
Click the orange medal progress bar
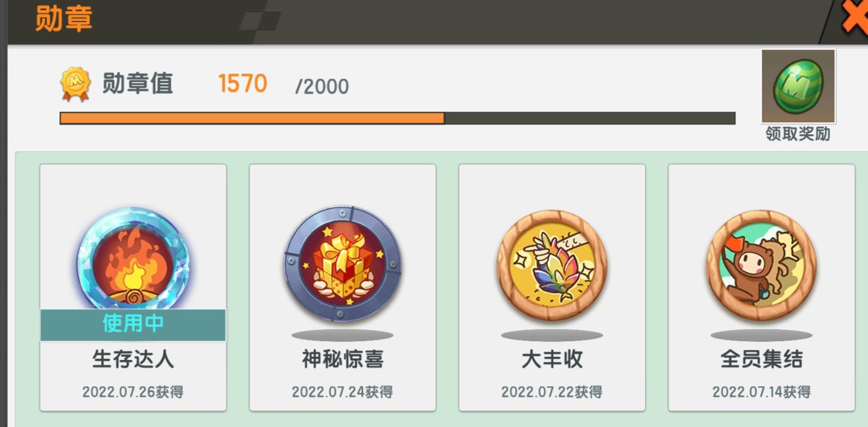[252, 118]
